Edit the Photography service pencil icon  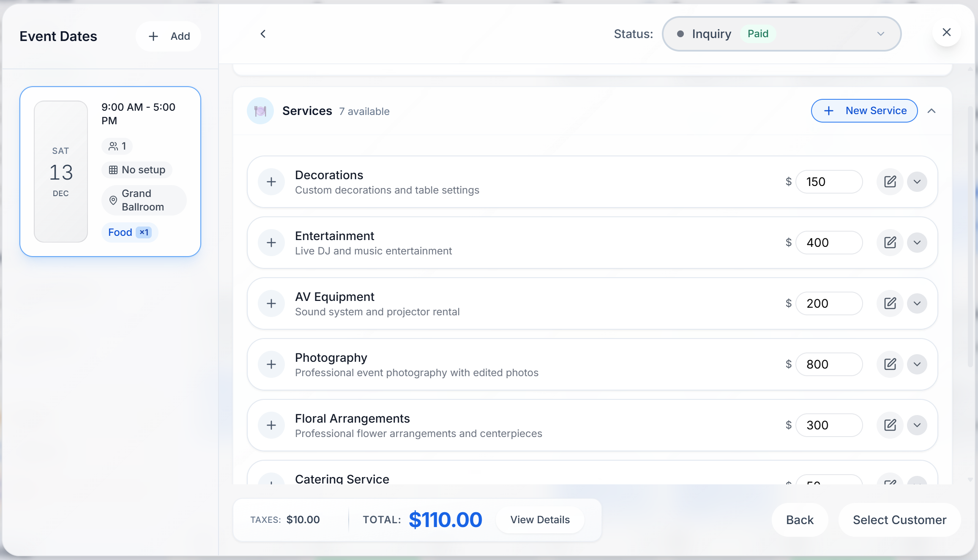pyautogui.click(x=890, y=364)
